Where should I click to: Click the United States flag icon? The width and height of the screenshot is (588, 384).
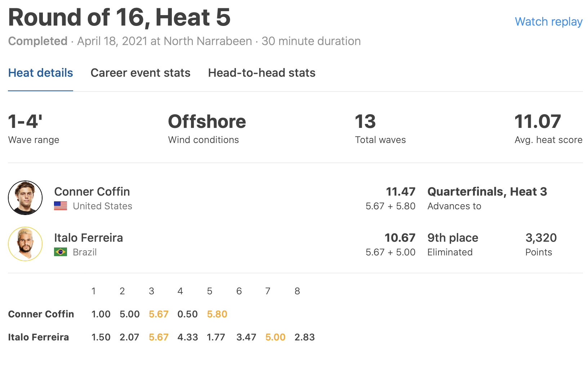click(x=61, y=206)
